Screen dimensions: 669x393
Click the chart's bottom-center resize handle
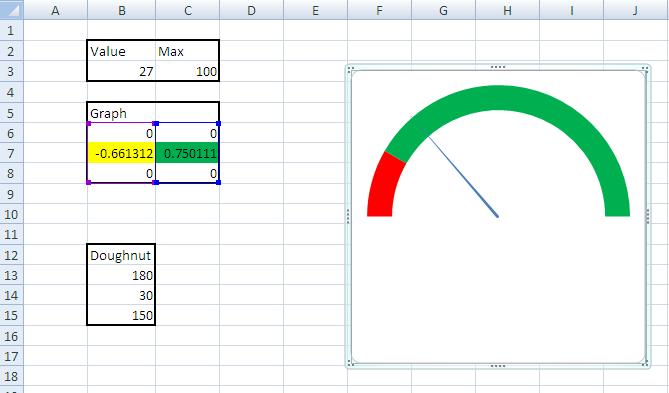[x=498, y=366]
